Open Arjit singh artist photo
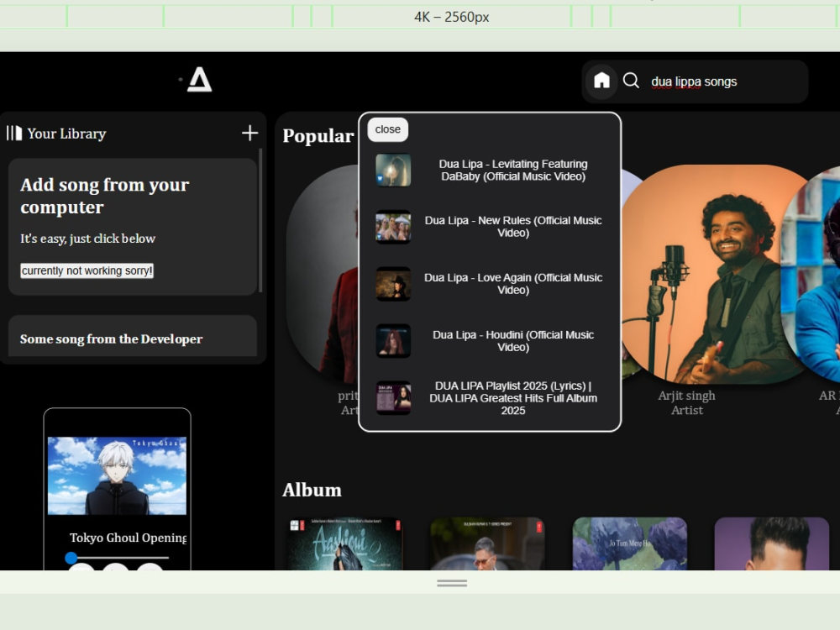Image resolution: width=840 pixels, height=630 pixels. pos(701,275)
